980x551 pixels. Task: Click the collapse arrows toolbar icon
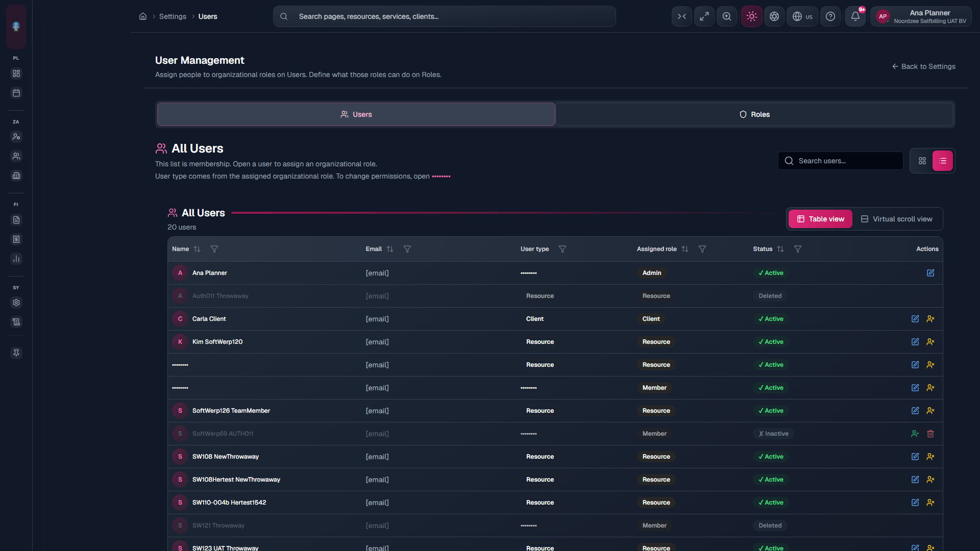[682, 16]
